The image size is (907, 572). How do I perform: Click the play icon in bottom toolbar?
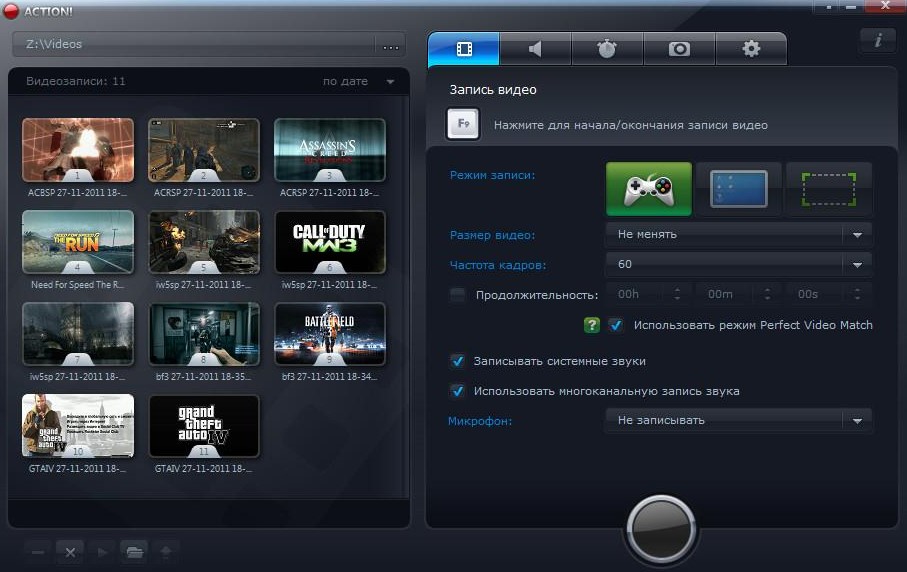(102, 552)
